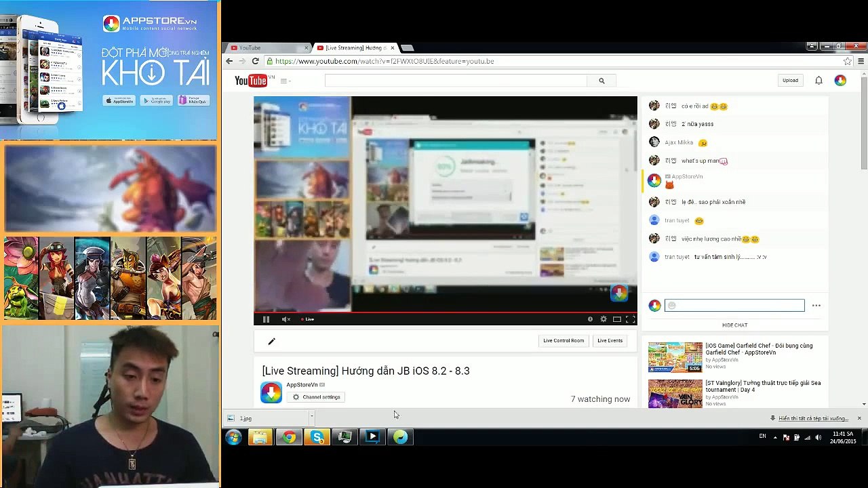This screenshot has height=488, width=868.
Task: Enter fullscreen on the video player
Action: tap(630, 319)
